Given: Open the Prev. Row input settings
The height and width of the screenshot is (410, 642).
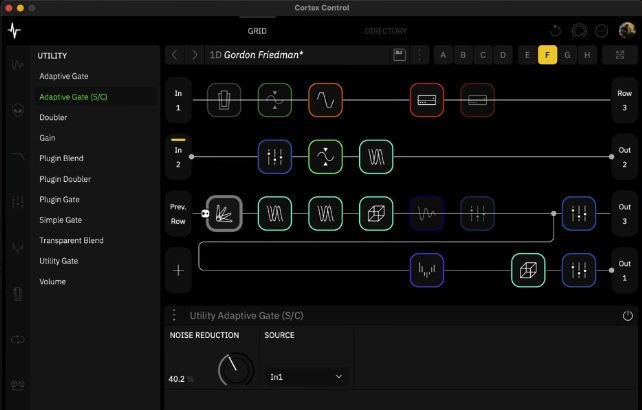Looking at the screenshot, I should point(178,214).
